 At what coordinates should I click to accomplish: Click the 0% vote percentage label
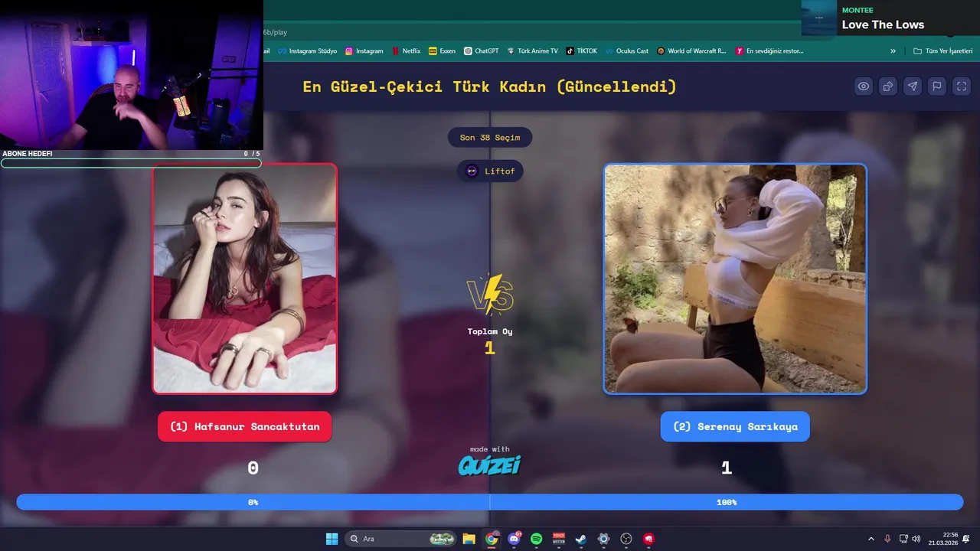[253, 502]
